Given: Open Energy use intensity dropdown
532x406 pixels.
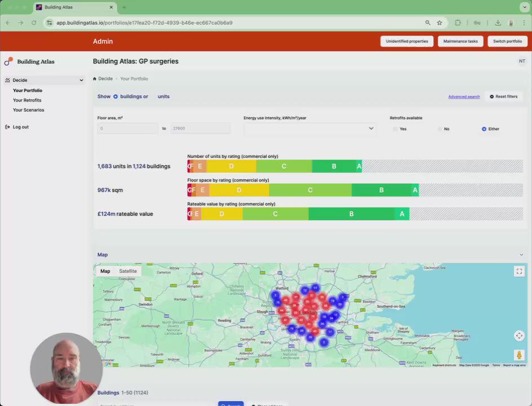Looking at the screenshot, I should pyautogui.click(x=310, y=129).
